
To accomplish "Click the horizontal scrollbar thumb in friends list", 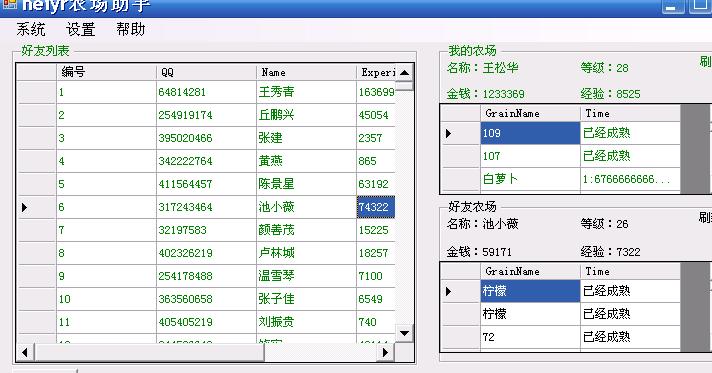I will (x=149, y=352).
